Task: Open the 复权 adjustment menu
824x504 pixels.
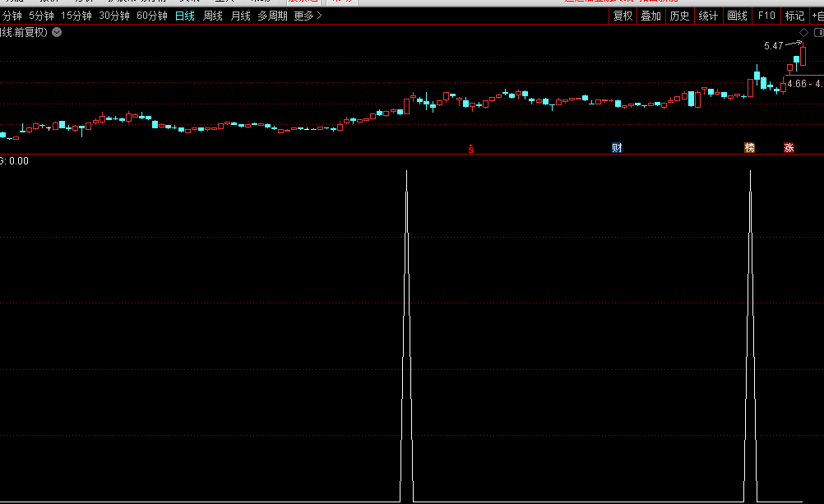Action: point(623,16)
